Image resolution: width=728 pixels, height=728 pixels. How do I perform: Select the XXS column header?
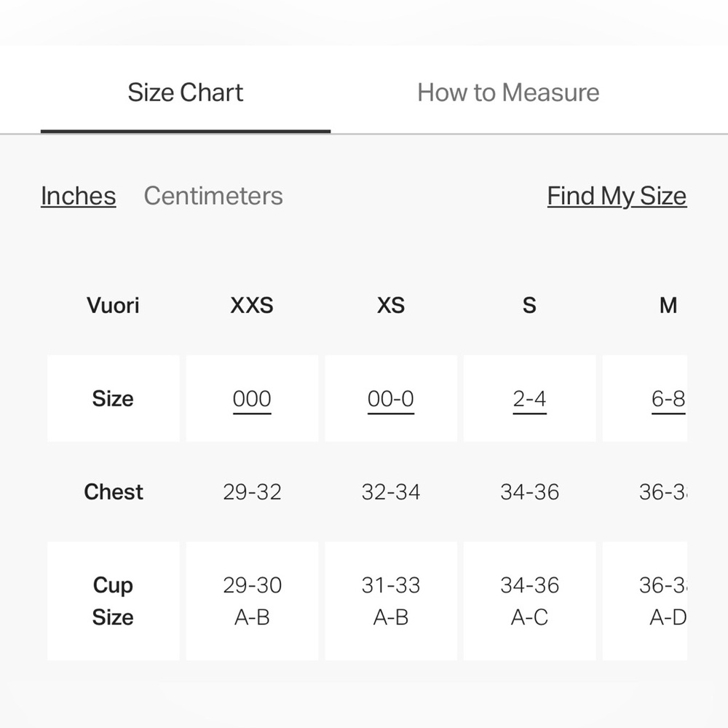252,306
